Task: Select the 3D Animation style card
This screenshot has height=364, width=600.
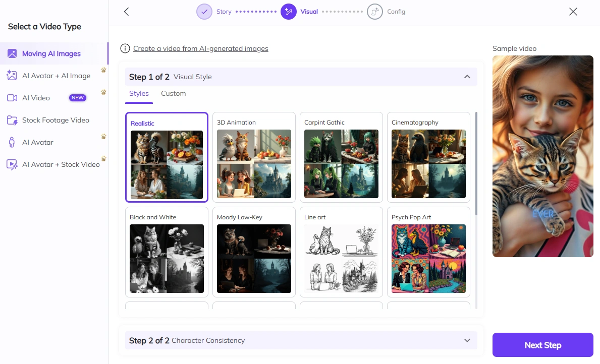Action: pos(254,157)
